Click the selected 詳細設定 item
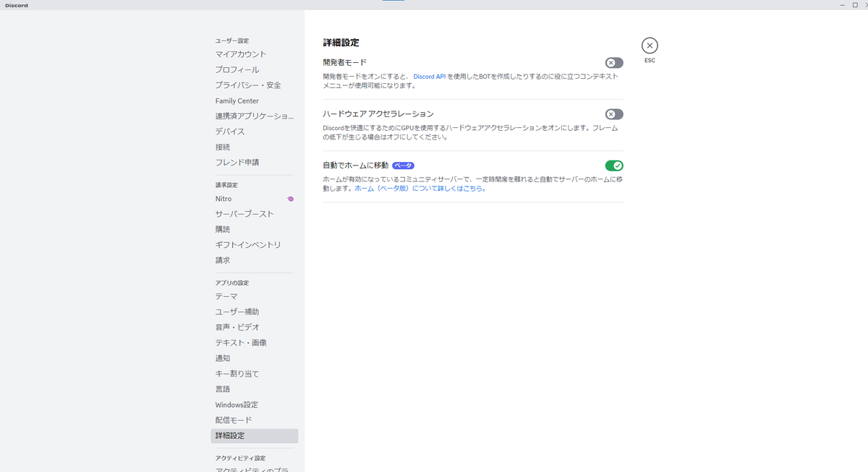868x472 pixels. pos(255,436)
